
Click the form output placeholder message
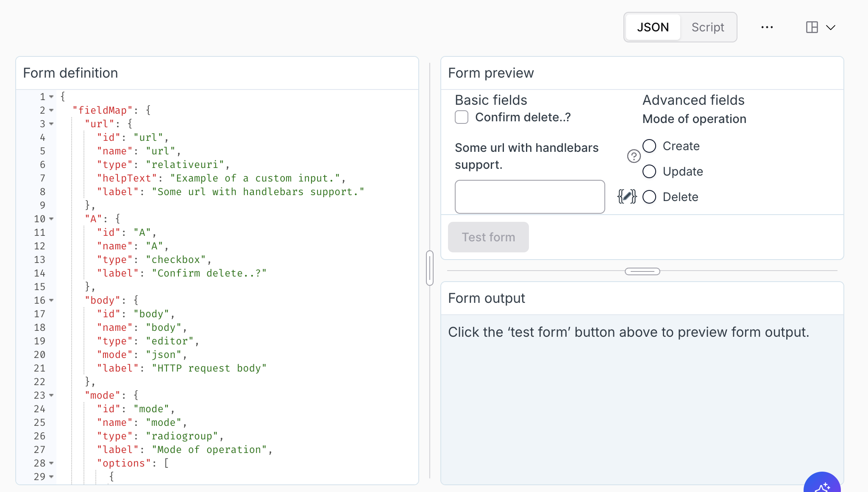tap(629, 332)
